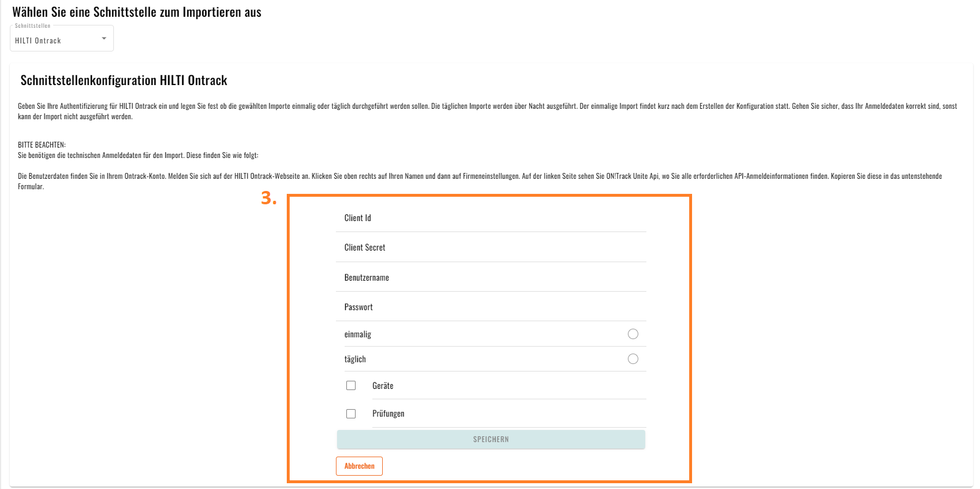
Task: Open the Schnittstellen dropdown showing HILTI Ontrack
Action: pos(62,38)
